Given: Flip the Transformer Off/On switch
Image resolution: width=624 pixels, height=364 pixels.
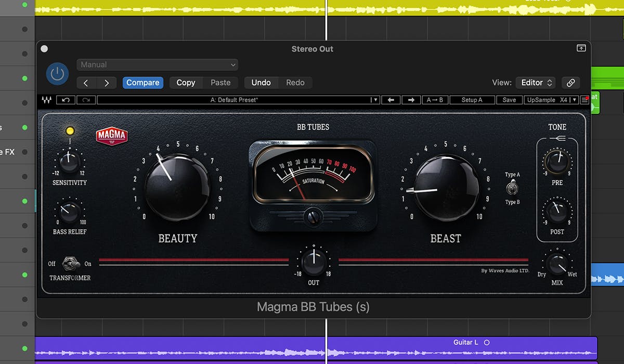Looking at the screenshot, I should [x=70, y=264].
